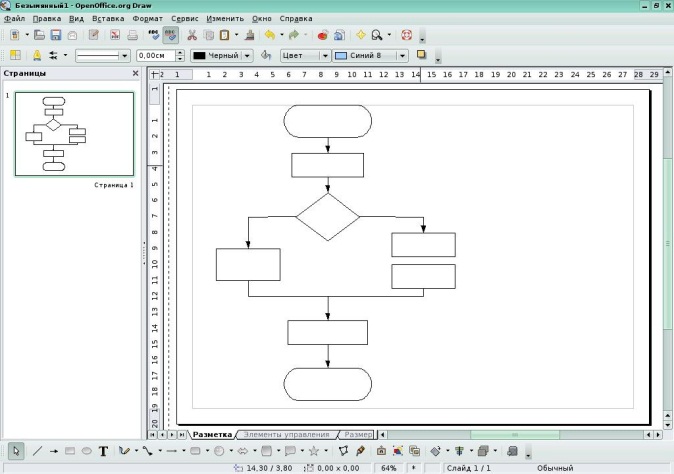
Task: Select the Rectangle tool
Action: pos(70,451)
